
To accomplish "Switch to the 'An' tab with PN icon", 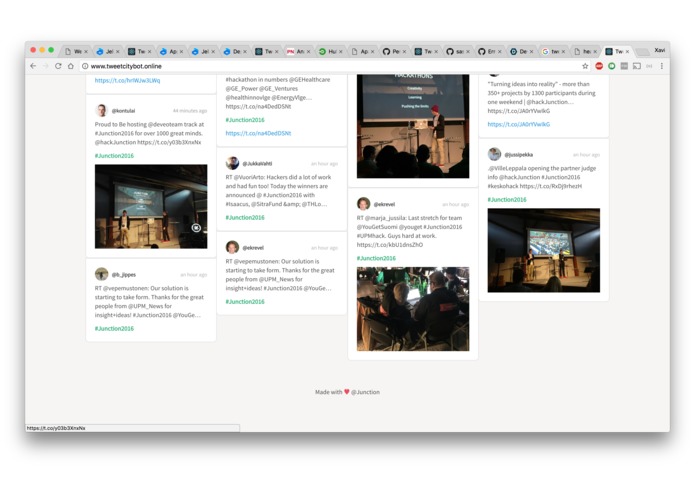I will click(x=297, y=51).
